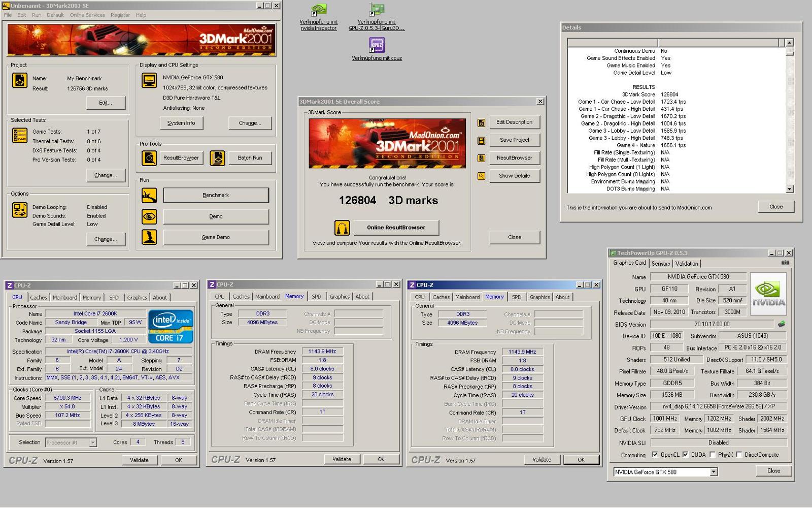Viewport: 812px width, 508px height.
Task: Click the Online ResultBrowser button
Action: (x=396, y=228)
